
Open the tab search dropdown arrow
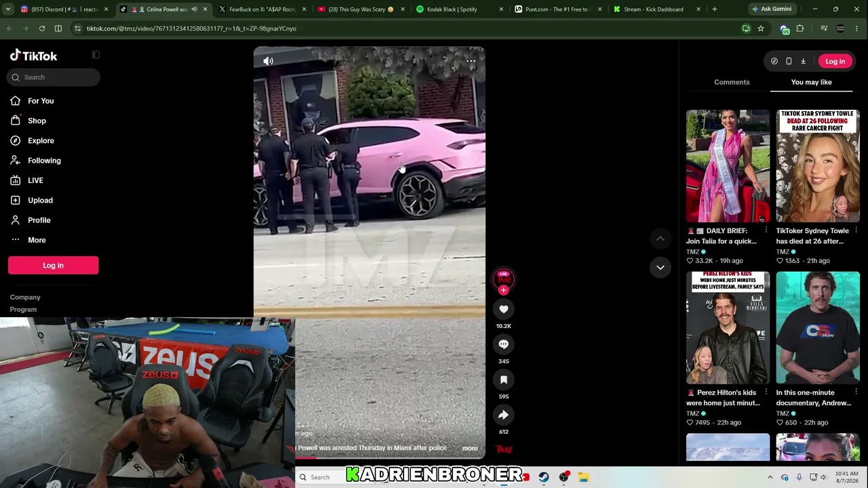(x=8, y=9)
